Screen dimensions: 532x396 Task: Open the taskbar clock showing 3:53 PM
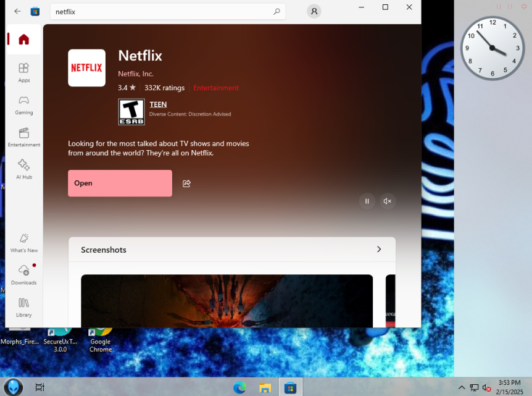click(x=509, y=387)
